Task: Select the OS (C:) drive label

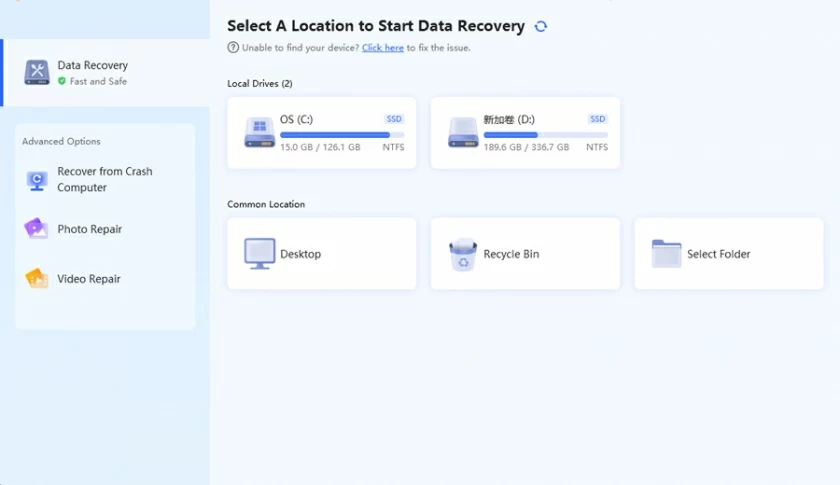Action: coord(296,120)
